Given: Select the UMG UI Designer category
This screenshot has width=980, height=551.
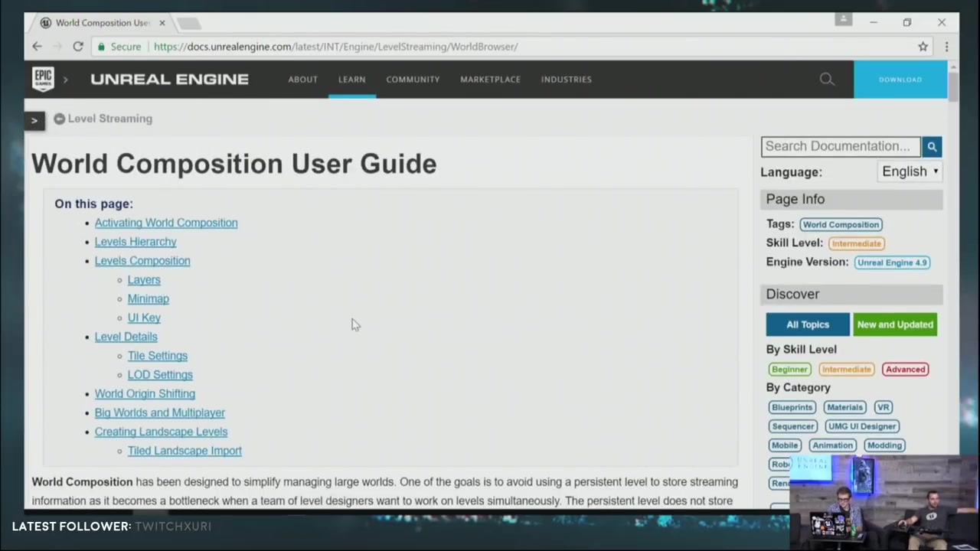Looking at the screenshot, I should pyautogui.click(x=861, y=426).
